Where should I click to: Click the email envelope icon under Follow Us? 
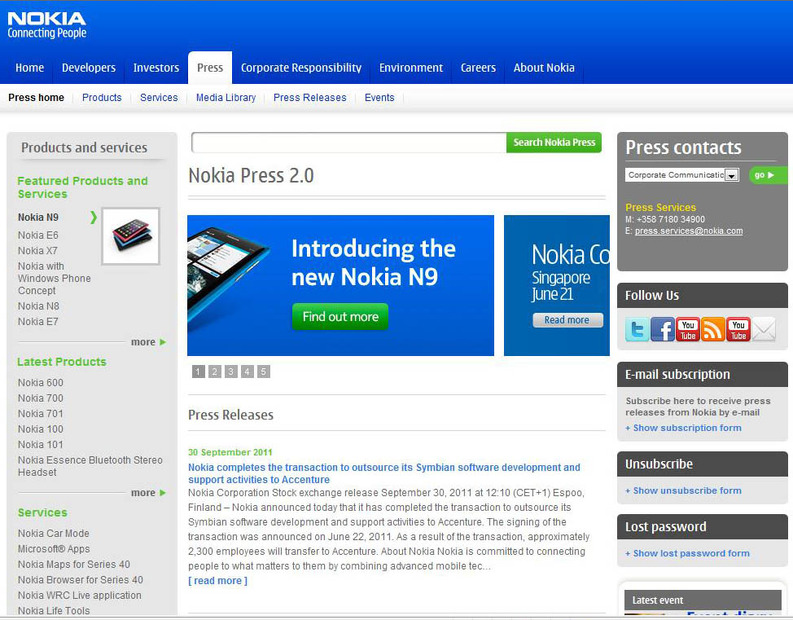[764, 330]
